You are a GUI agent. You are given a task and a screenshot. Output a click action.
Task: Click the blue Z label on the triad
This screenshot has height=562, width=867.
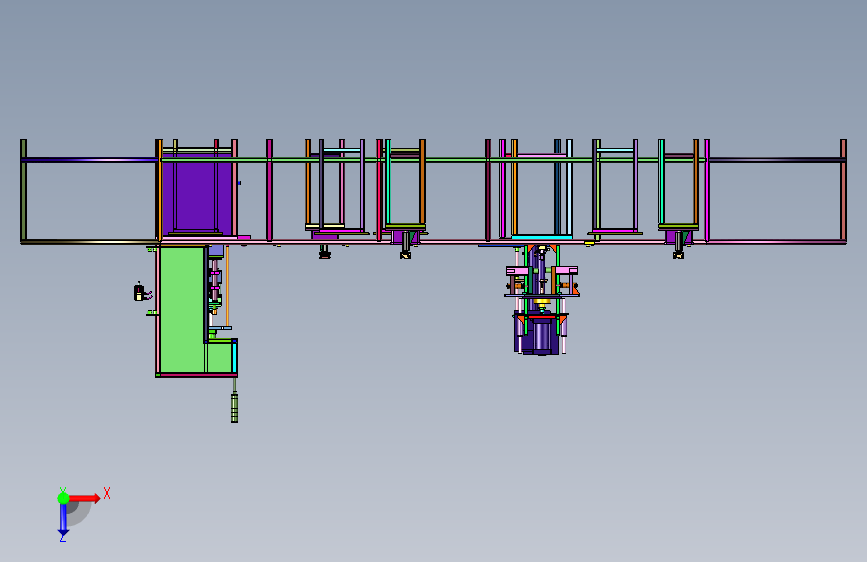[x=63, y=538]
